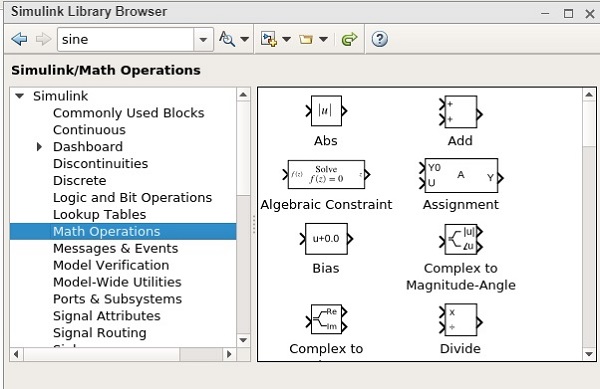Click the green refresh library arrow icon
This screenshot has height=389, width=600.
[349, 39]
